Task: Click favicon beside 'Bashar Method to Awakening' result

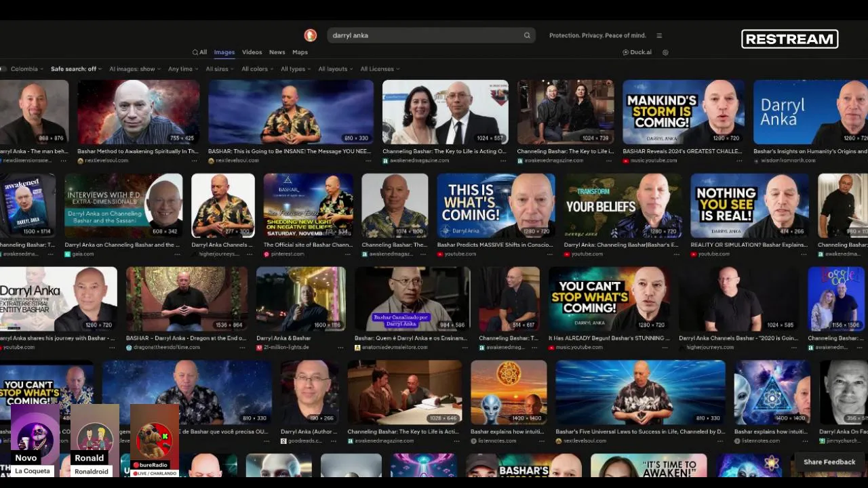Action: 80,161
